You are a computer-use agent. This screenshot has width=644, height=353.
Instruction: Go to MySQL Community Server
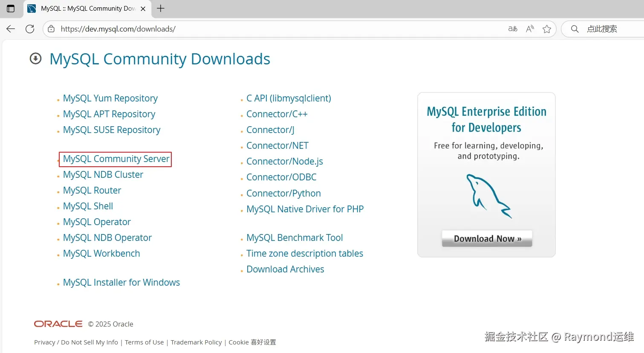point(116,159)
